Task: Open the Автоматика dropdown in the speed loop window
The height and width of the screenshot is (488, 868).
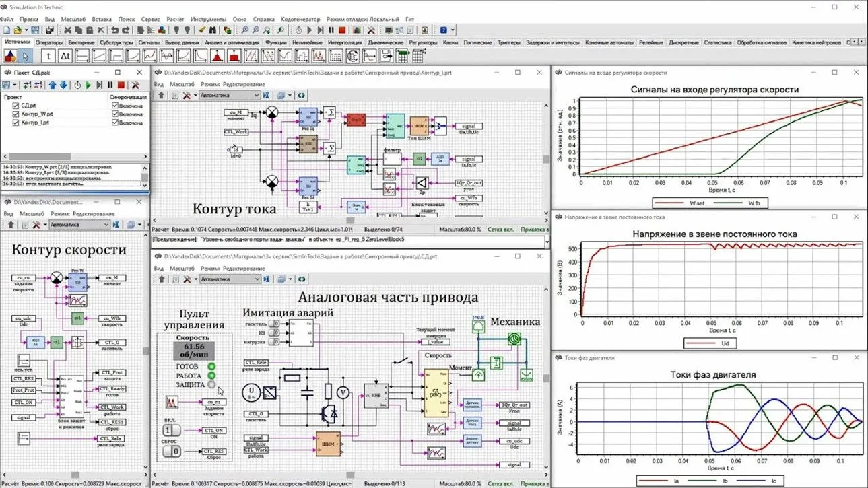Action: (80, 224)
